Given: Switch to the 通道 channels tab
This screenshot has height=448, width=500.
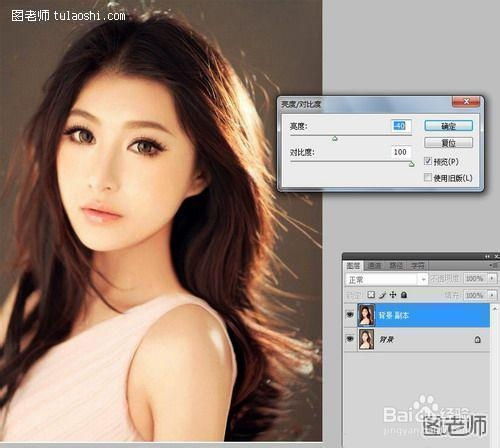Looking at the screenshot, I should click(374, 266).
